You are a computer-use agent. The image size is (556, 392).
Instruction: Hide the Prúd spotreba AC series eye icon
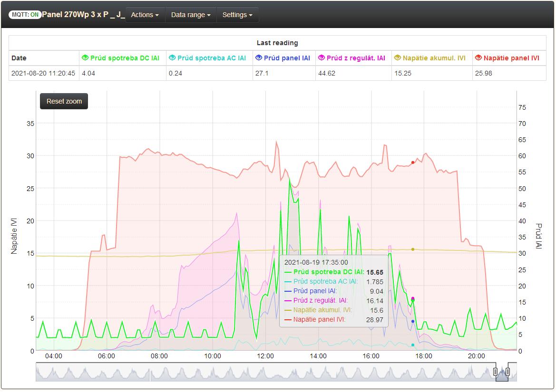(172, 58)
